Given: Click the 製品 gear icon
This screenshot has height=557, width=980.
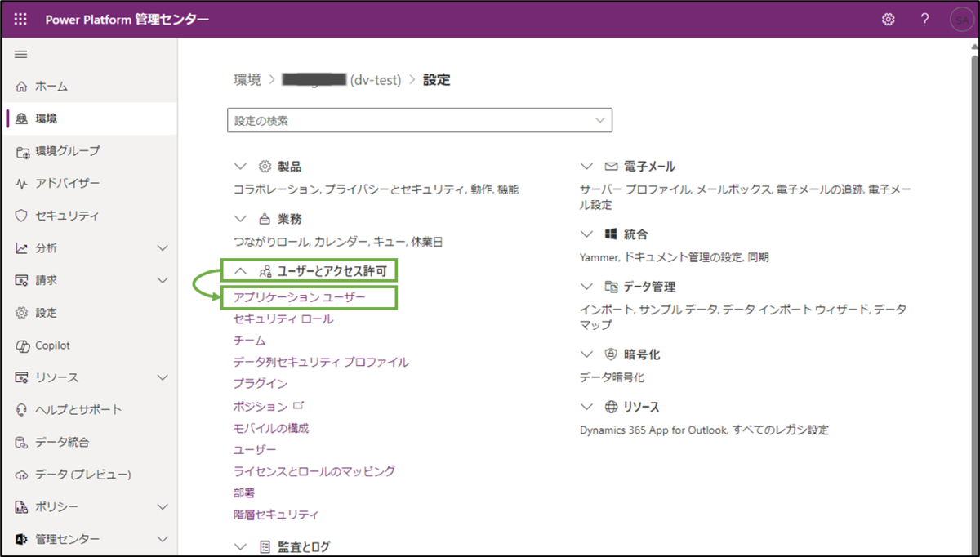Looking at the screenshot, I should [265, 167].
